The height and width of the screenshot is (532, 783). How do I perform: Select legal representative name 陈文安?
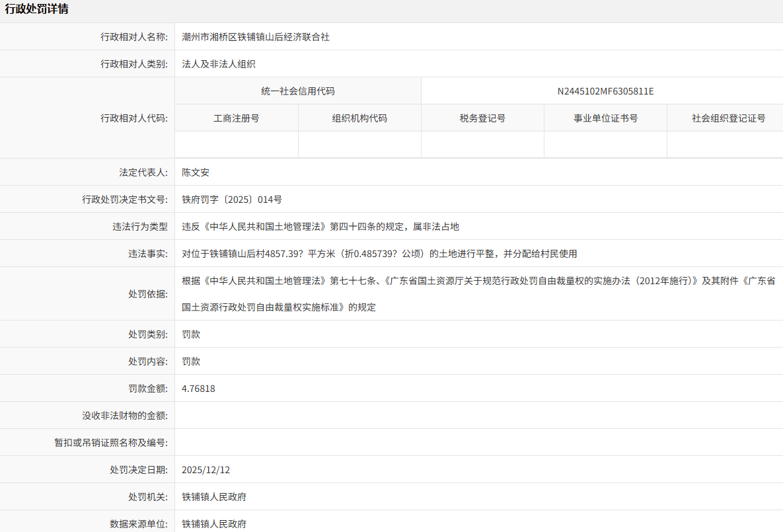coord(196,172)
